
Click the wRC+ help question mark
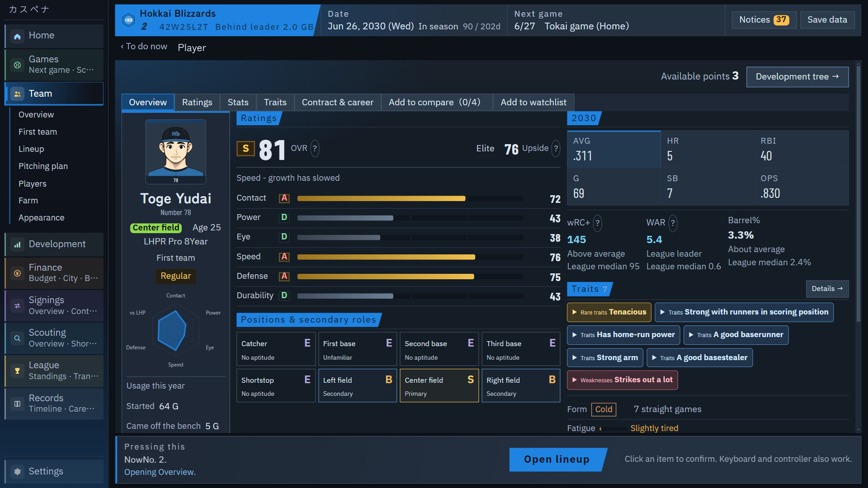[x=597, y=223]
